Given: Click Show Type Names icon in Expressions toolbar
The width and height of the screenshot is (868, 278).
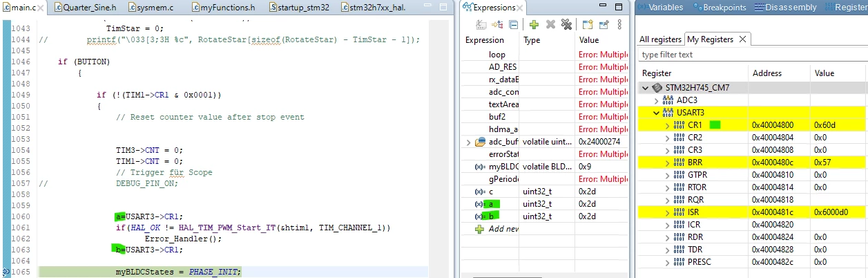Looking at the screenshot, I should coord(481,24).
